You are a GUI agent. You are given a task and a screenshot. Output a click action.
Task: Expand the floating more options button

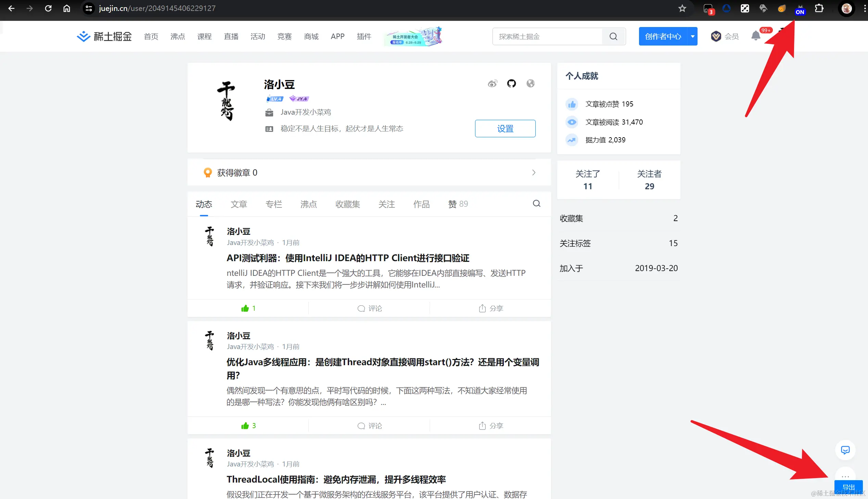coord(845,476)
